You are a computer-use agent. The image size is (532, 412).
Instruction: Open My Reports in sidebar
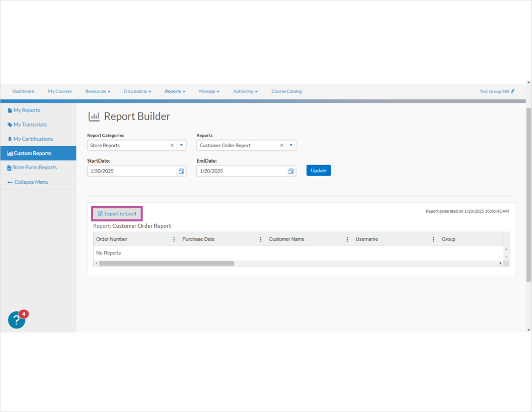[x=24, y=110]
